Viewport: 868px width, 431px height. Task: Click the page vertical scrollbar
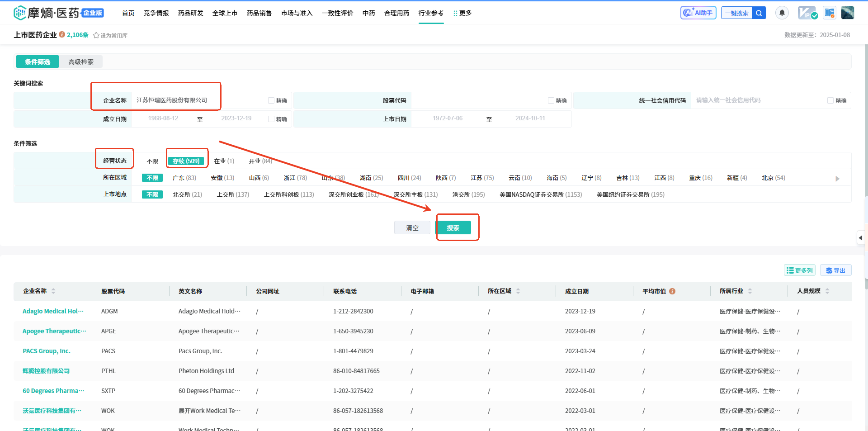866,167
